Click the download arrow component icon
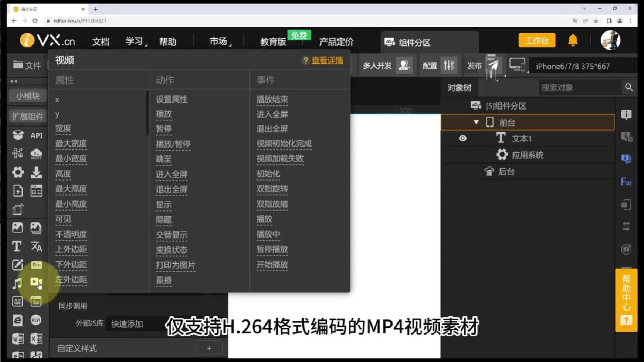644x362 pixels. [36, 172]
